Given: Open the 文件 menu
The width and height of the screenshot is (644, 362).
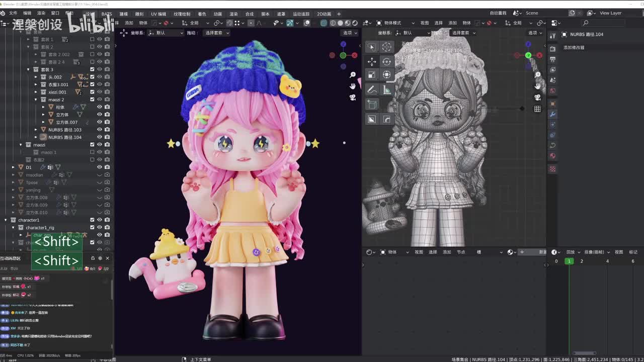Looking at the screenshot, I should click(13, 14).
